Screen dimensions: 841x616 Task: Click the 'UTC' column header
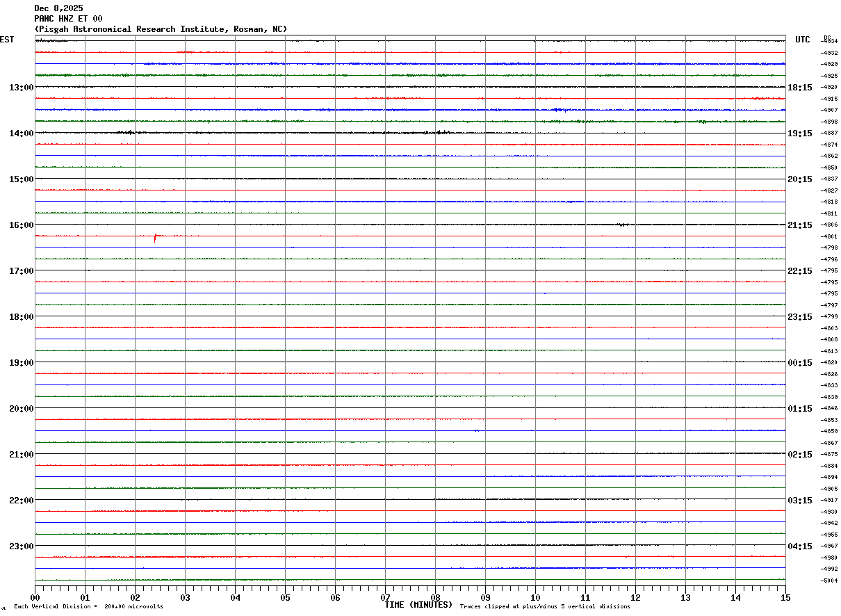pyautogui.click(x=803, y=40)
